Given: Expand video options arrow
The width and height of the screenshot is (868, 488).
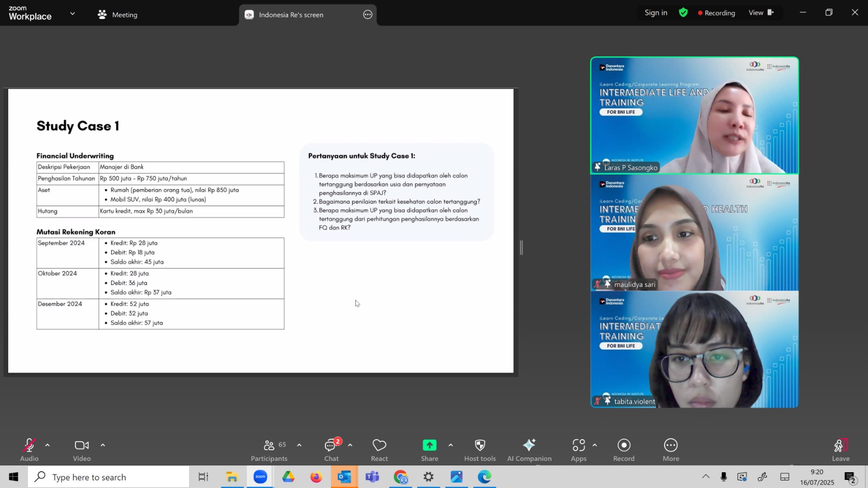Looking at the screenshot, I should (x=103, y=445).
